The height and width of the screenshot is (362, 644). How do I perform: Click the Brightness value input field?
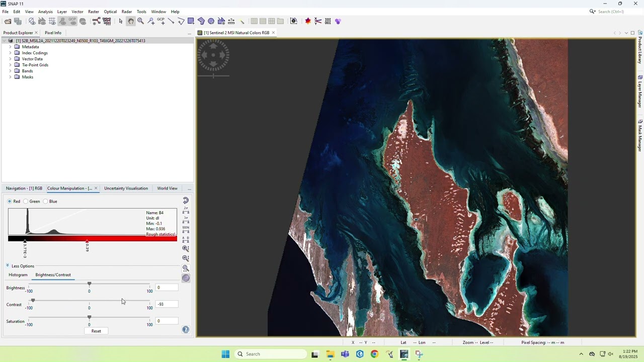point(167,288)
